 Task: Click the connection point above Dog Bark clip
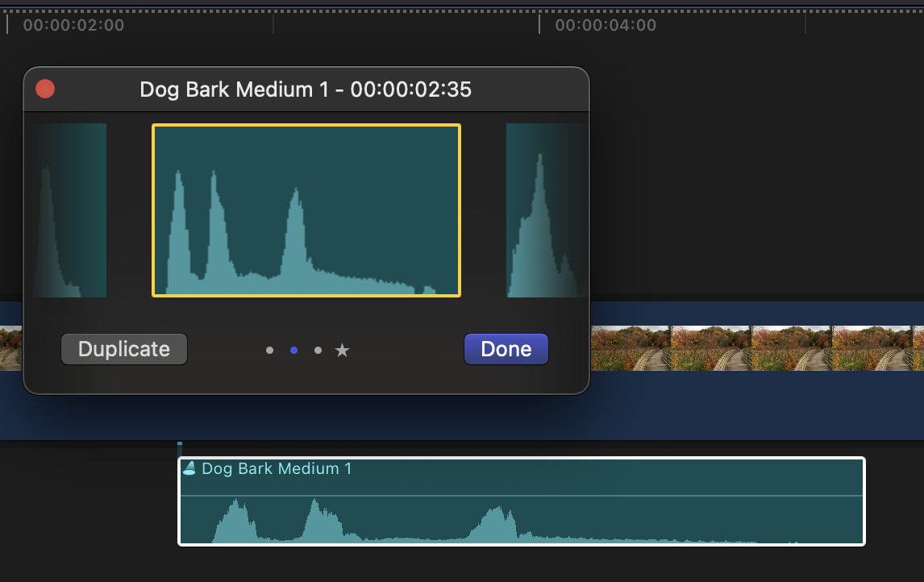pyautogui.click(x=180, y=448)
